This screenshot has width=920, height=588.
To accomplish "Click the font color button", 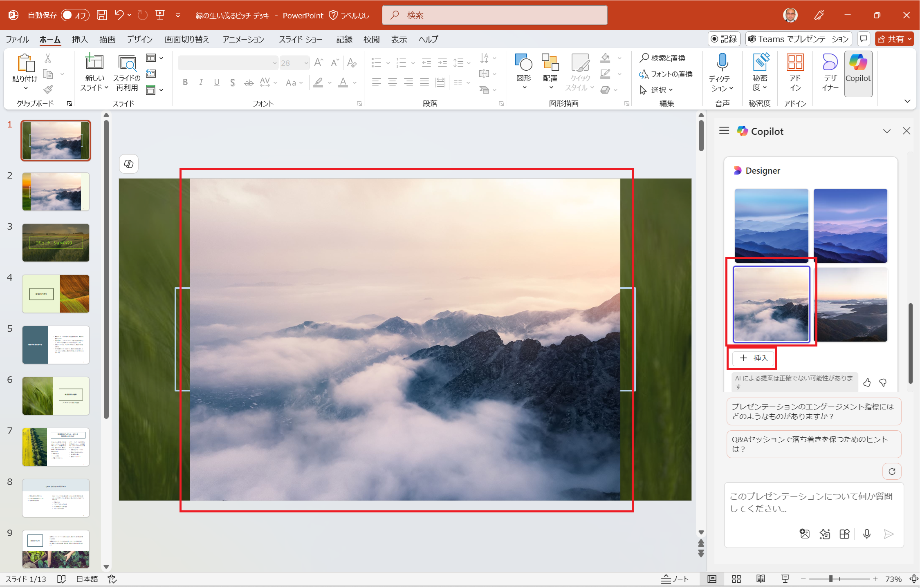I will click(x=343, y=83).
